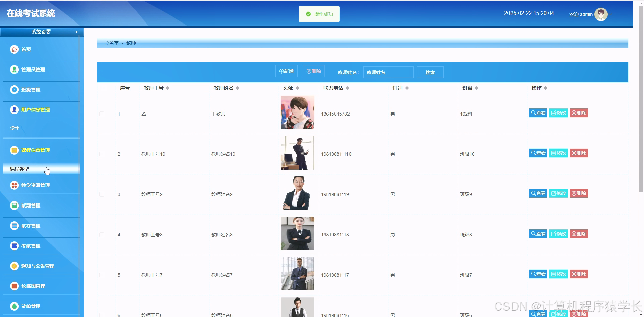Click 修改 for 教师姓名7
The width and height of the screenshot is (644, 317).
pos(558,274)
